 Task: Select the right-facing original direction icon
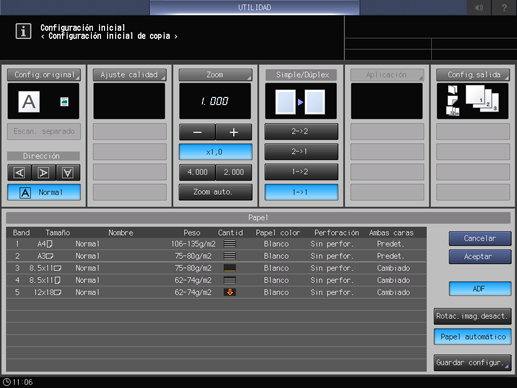click(x=44, y=172)
